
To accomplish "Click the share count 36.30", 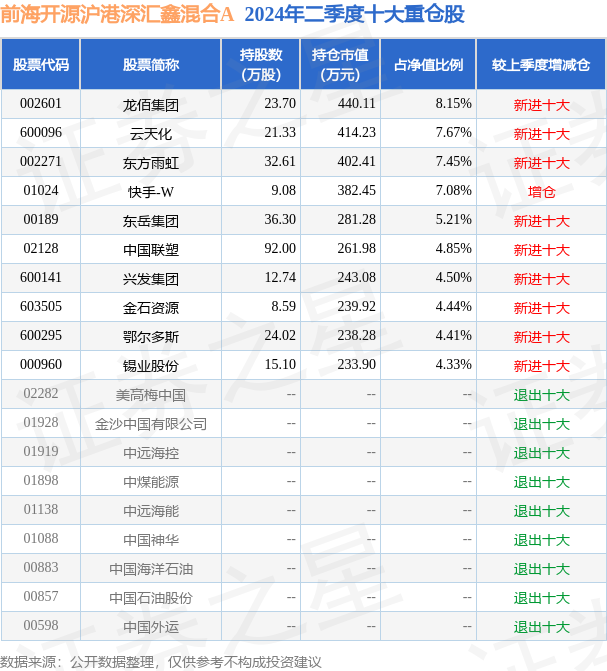I will (x=280, y=220).
